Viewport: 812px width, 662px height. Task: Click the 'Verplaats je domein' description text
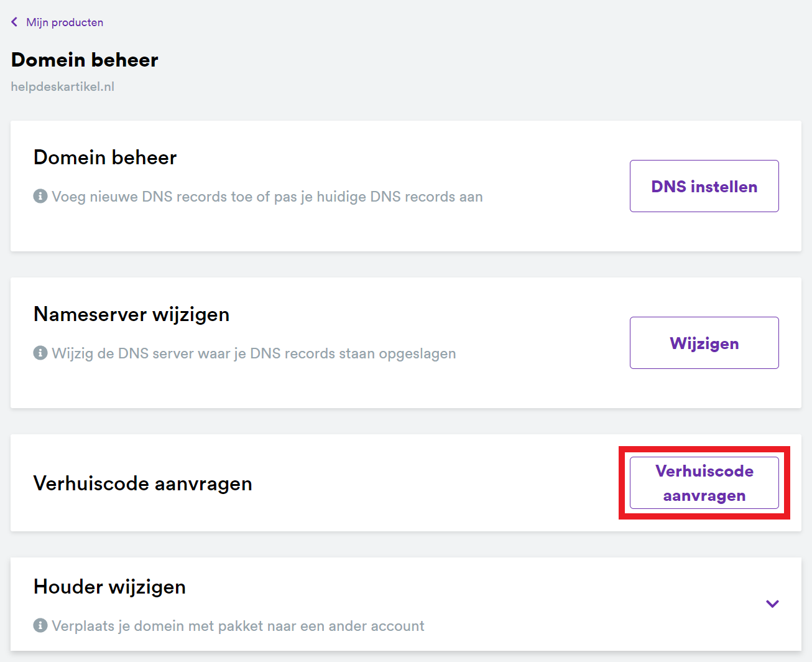click(238, 626)
